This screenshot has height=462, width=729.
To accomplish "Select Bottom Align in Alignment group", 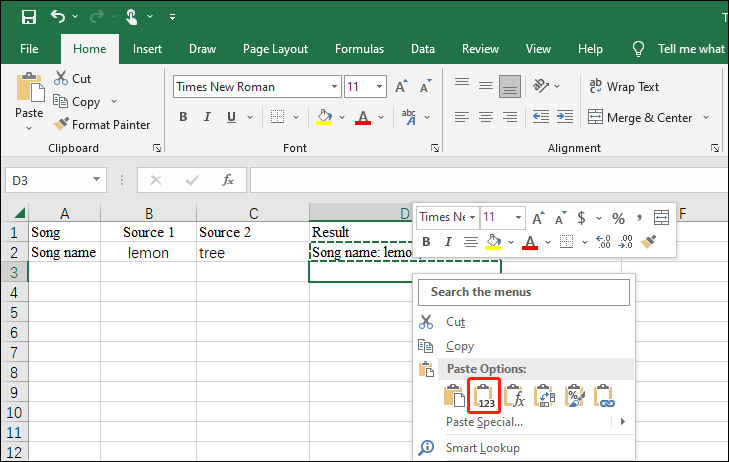I will [x=510, y=86].
